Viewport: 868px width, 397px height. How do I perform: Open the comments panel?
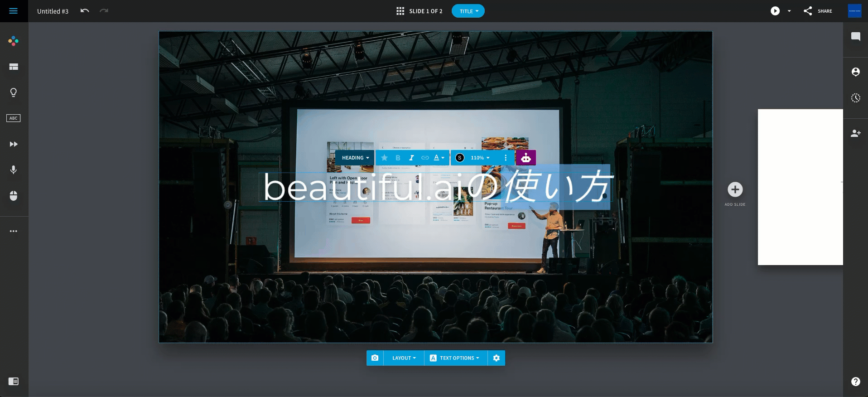pos(856,37)
